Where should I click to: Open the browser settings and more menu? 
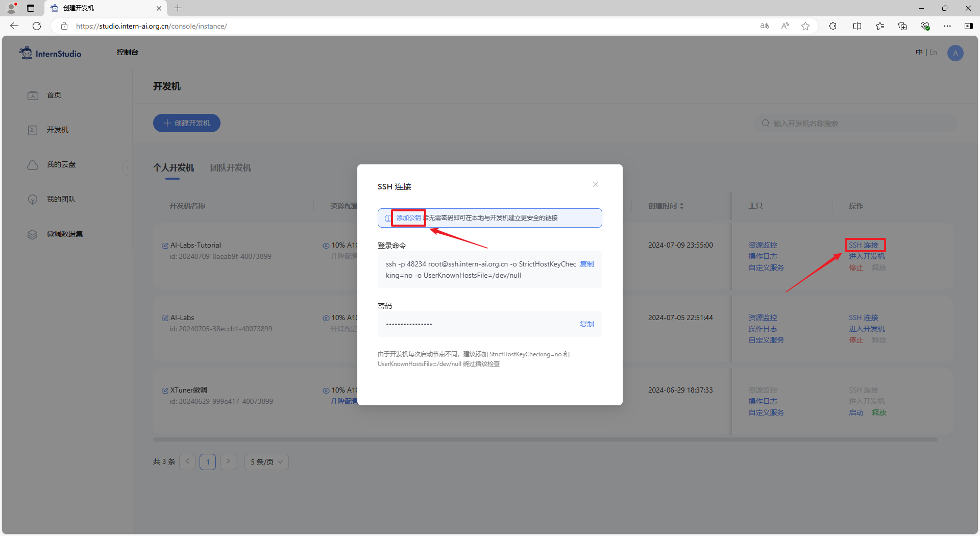pos(947,26)
